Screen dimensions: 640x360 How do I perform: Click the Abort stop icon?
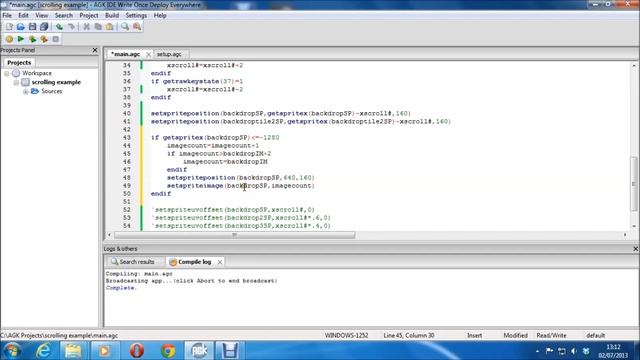pos(56,39)
